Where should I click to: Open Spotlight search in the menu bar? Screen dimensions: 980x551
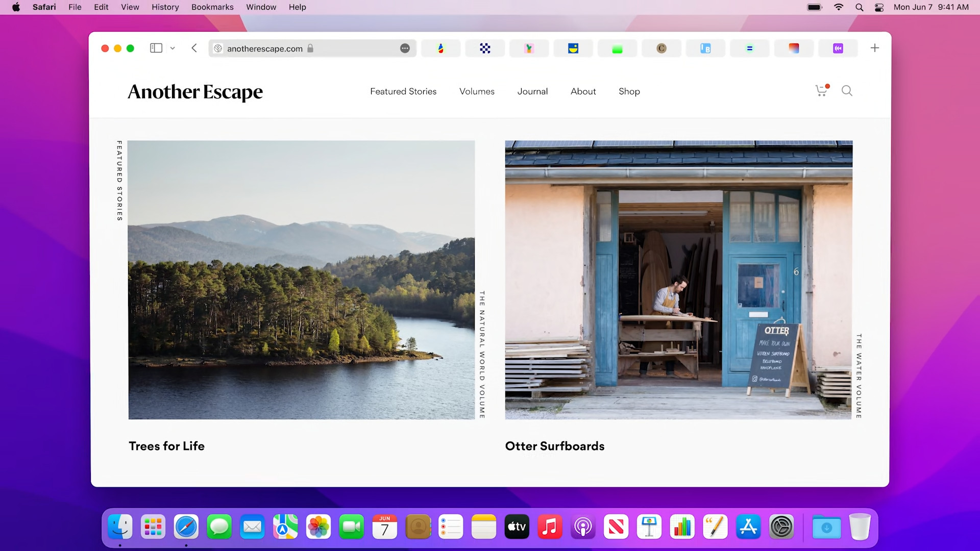tap(859, 7)
